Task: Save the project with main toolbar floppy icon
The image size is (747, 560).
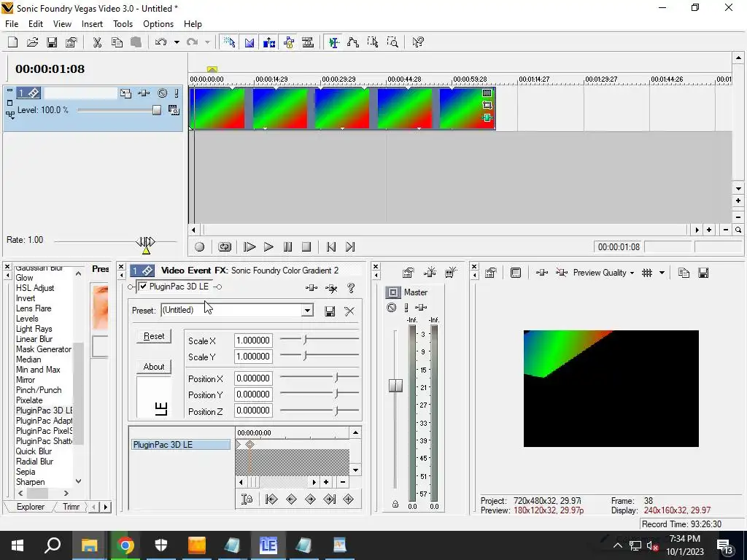Action: click(x=52, y=42)
